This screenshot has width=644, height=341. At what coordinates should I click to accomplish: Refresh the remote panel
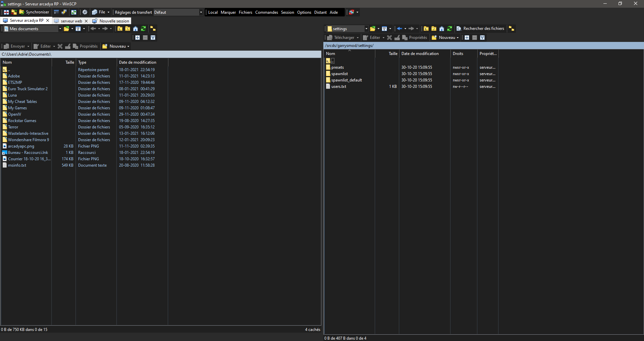pyautogui.click(x=450, y=29)
